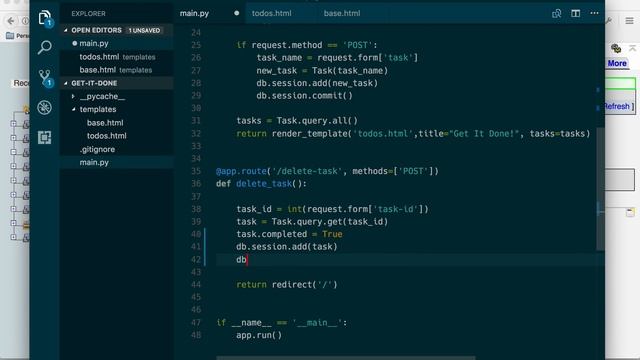Open the Explorer view in activity bar
The width and height of the screenshot is (640, 360).
click(44, 18)
